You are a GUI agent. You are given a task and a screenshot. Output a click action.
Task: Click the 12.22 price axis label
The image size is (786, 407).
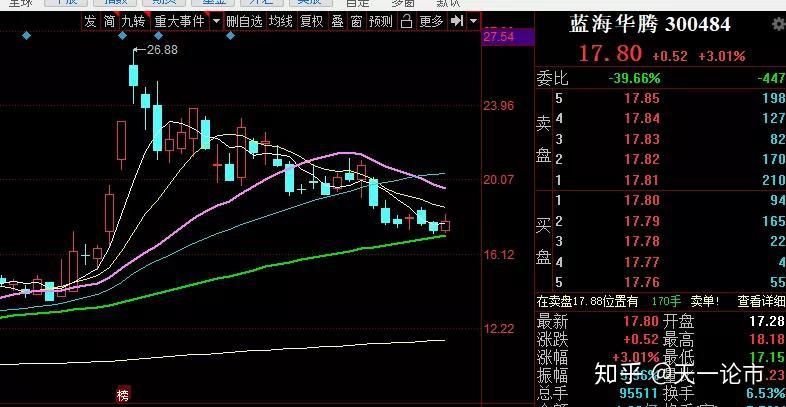pyautogui.click(x=499, y=329)
